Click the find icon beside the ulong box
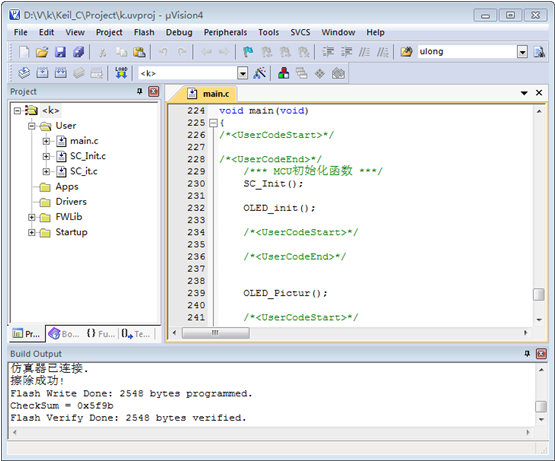 [x=539, y=52]
